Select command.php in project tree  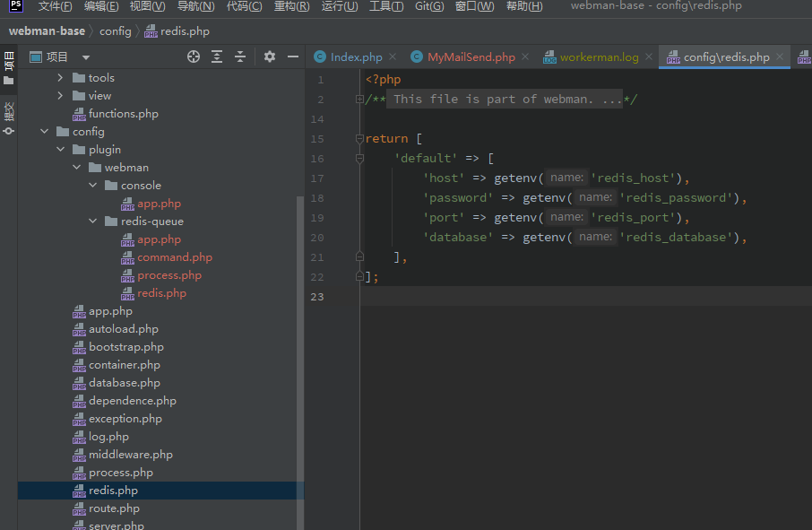coord(175,257)
